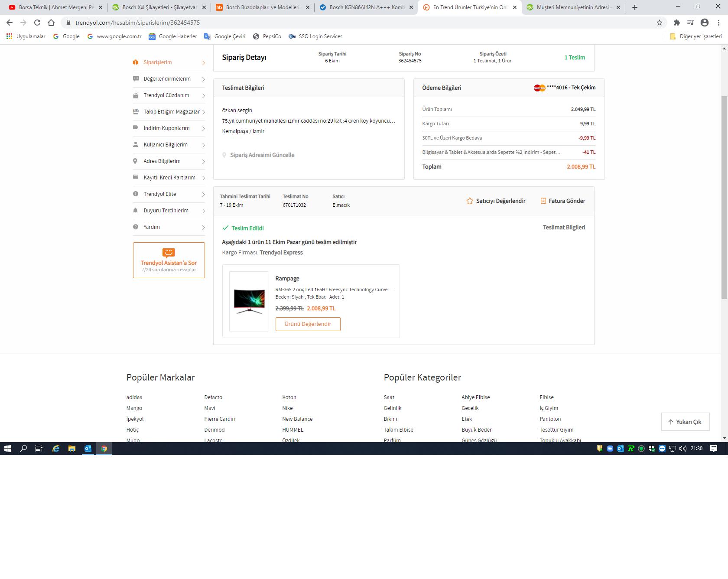Click Satıcıyı Değerlendir
Image resolution: width=728 pixels, height=579 pixels.
496,201
